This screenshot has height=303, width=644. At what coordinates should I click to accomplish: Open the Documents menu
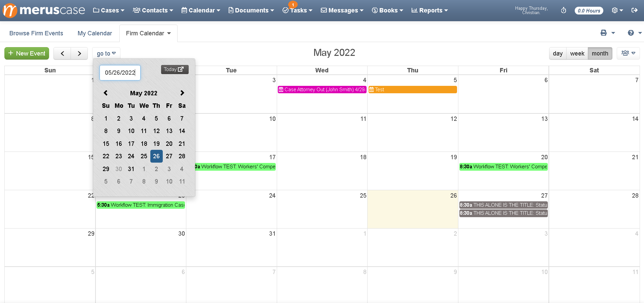(251, 10)
